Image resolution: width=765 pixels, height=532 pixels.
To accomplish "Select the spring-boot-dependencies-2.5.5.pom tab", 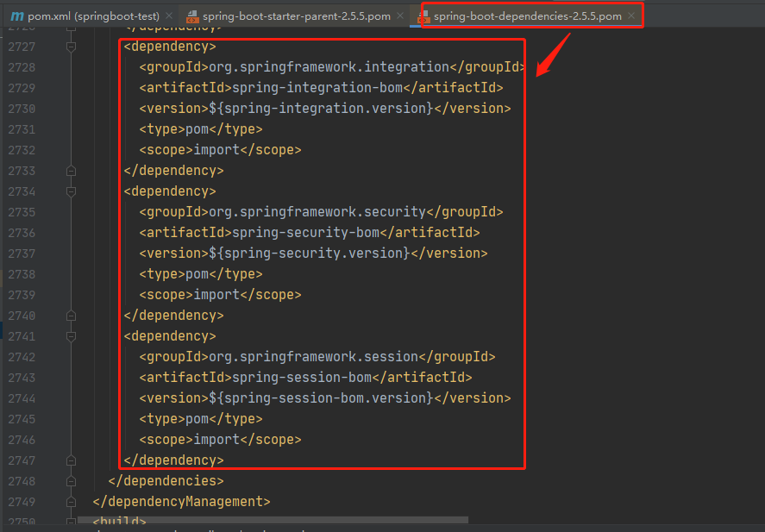I will pyautogui.click(x=528, y=16).
